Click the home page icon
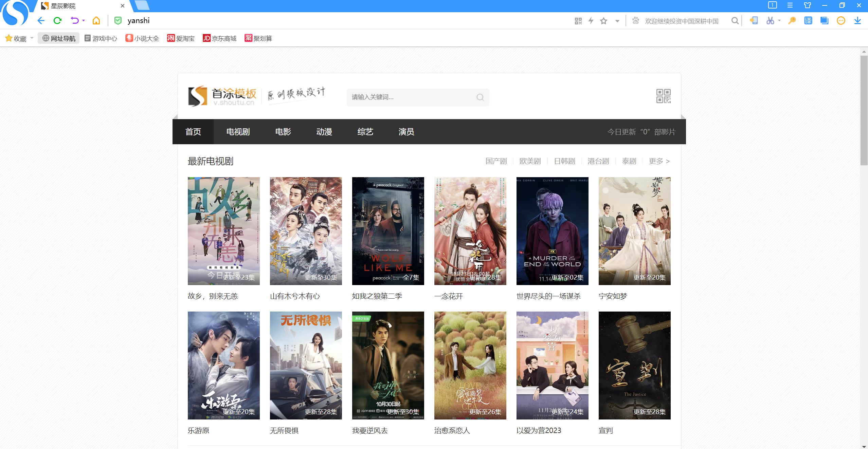The height and width of the screenshot is (449, 868). tap(96, 21)
